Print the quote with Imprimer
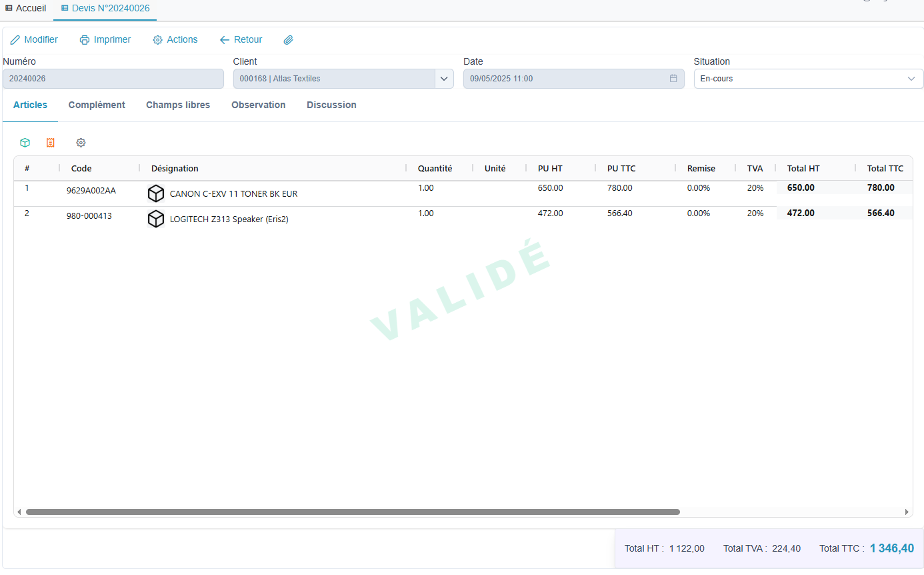The image size is (924, 575). tap(105, 40)
